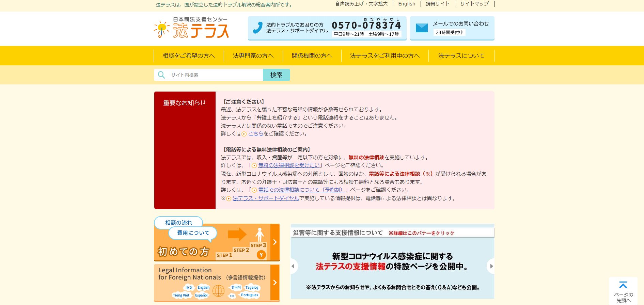Open the 携帯サイト link
The width and height of the screenshot is (644, 305).
pyautogui.click(x=438, y=4)
